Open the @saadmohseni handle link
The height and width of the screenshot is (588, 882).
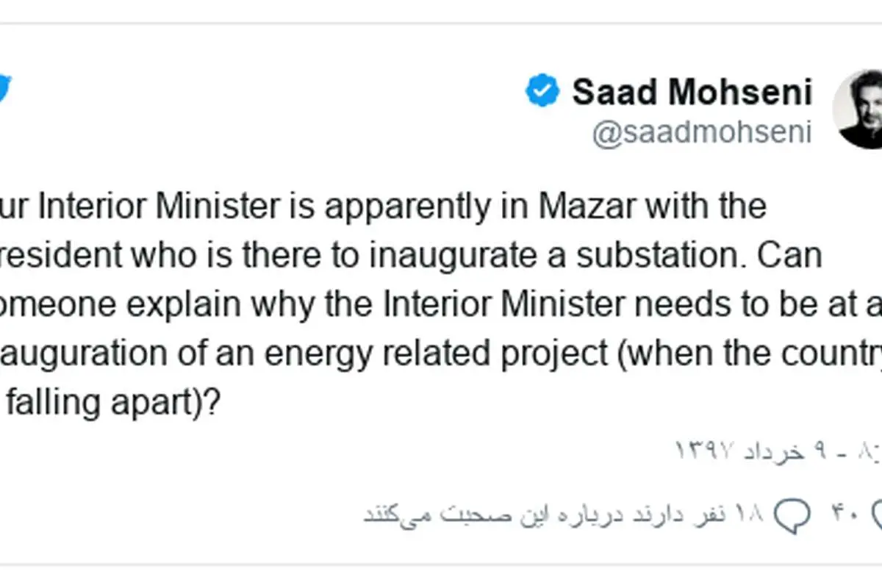point(702,134)
